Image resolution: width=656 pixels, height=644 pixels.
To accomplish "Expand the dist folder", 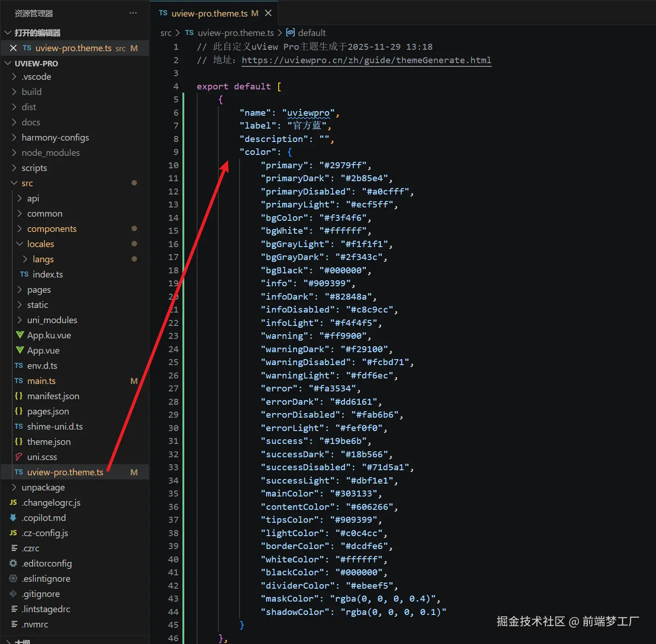I will tap(75, 107).
